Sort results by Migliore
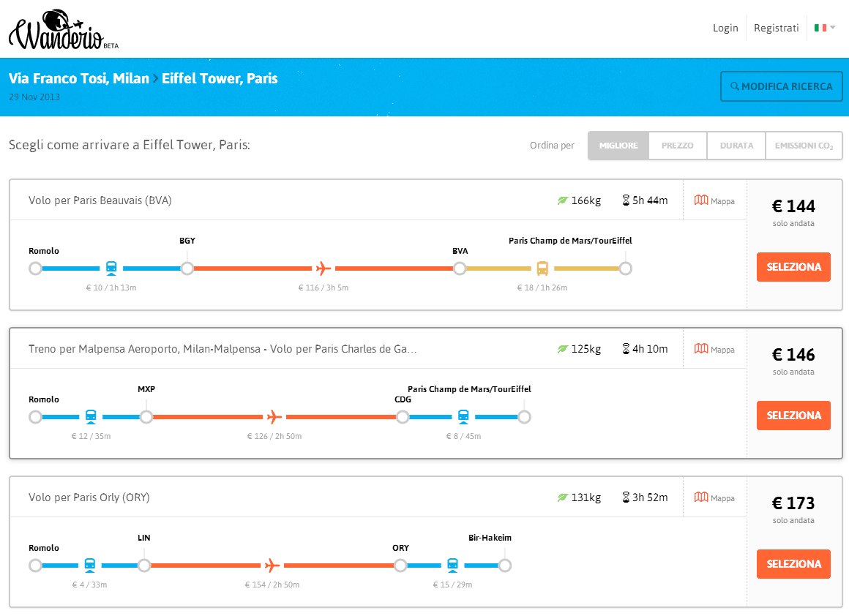849x616 pixels. [618, 146]
